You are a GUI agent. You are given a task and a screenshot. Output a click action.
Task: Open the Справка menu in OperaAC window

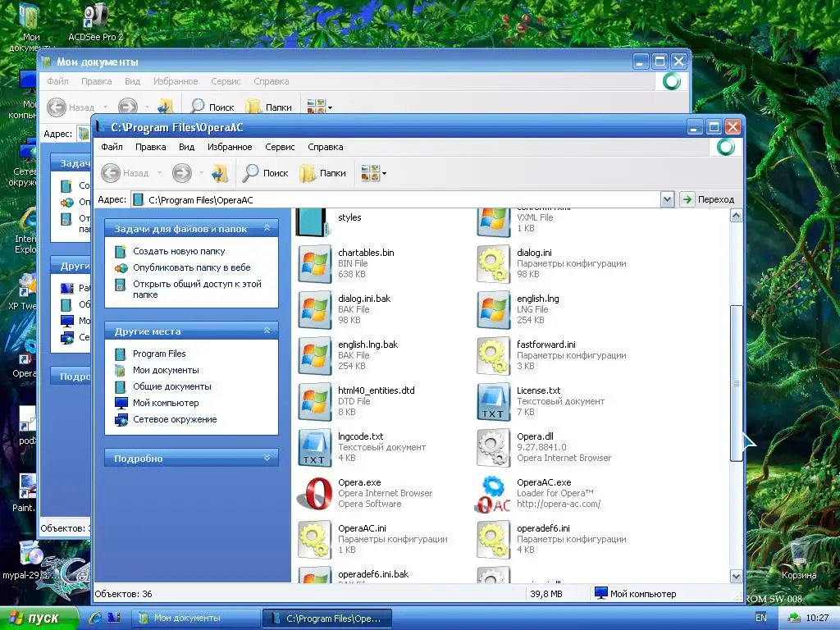325,147
